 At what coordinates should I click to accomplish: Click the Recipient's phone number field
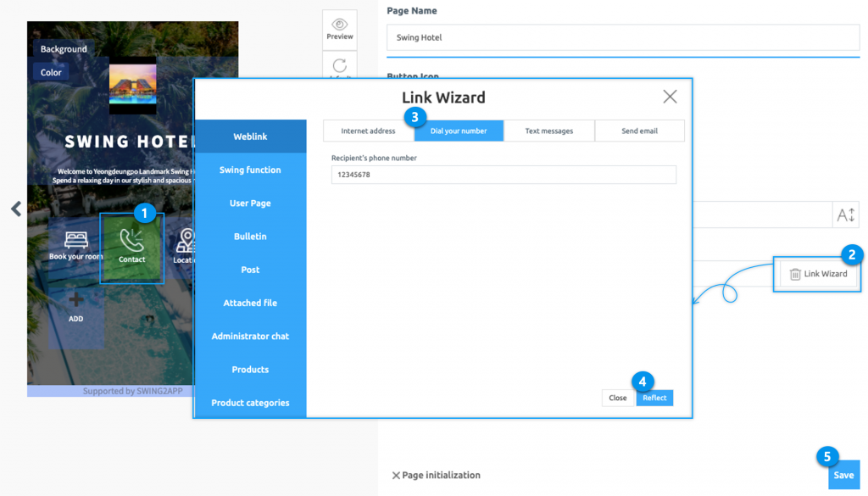click(504, 175)
